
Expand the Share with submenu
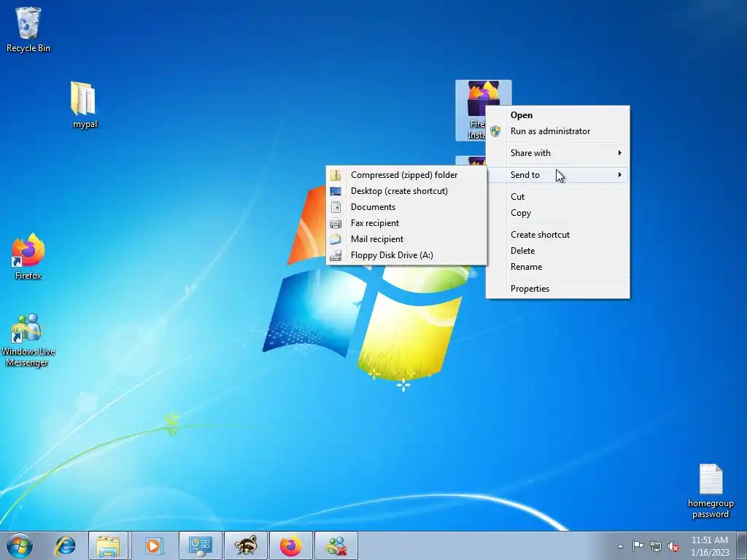(x=558, y=153)
